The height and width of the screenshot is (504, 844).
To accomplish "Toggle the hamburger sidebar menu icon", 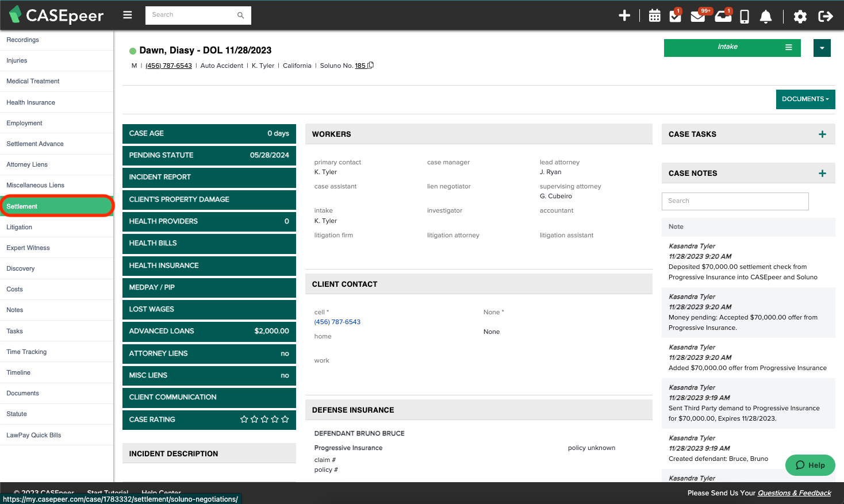I will [x=128, y=15].
